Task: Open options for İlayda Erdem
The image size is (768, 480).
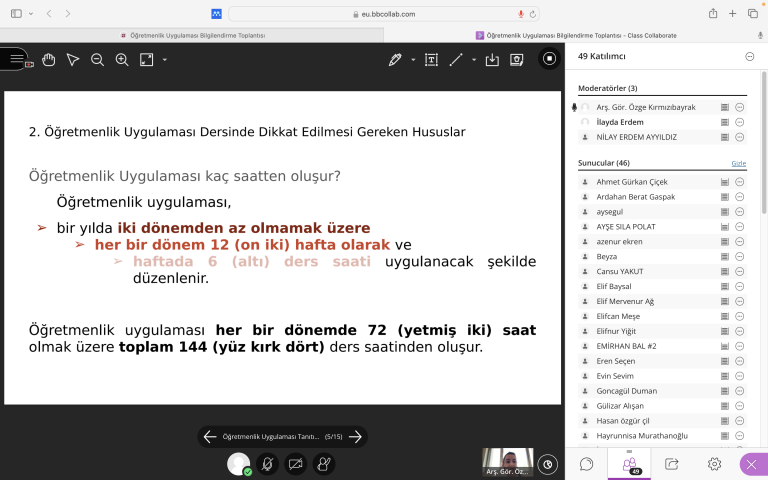Action: pyautogui.click(x=740, y=122)
